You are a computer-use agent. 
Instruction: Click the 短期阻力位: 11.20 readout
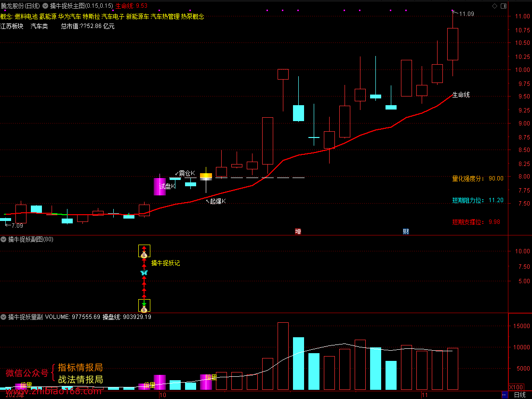pyautogui.click(x=478, y=200)
